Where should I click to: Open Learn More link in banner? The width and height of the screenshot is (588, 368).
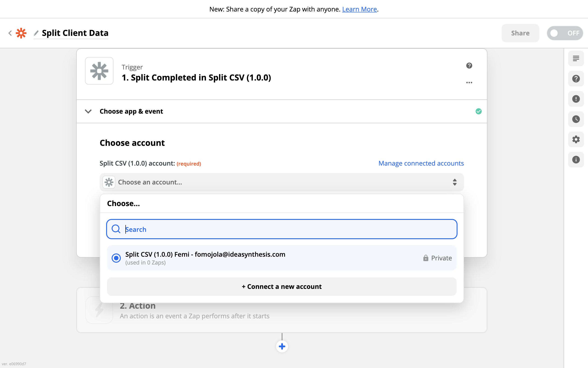(359, 9)
